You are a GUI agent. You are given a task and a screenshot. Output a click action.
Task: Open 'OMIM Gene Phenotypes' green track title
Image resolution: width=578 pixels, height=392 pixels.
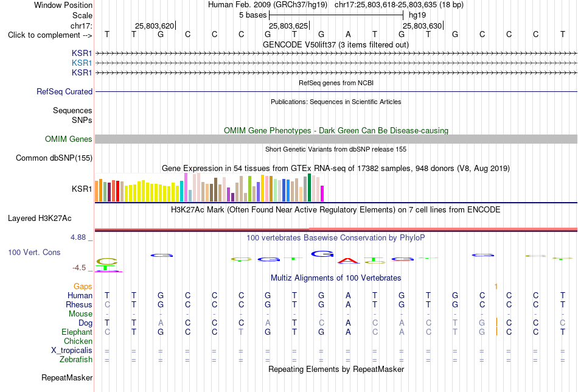point(336,130)
